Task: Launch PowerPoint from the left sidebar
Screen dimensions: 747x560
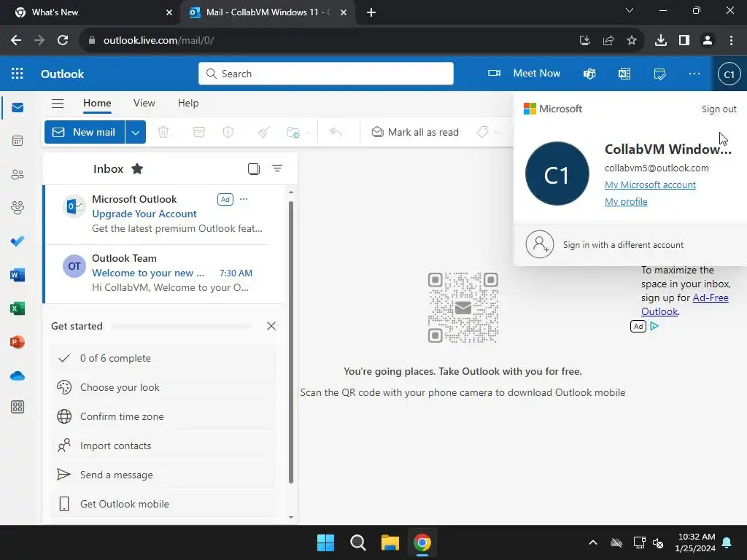Action: click(x=18, y=342)
